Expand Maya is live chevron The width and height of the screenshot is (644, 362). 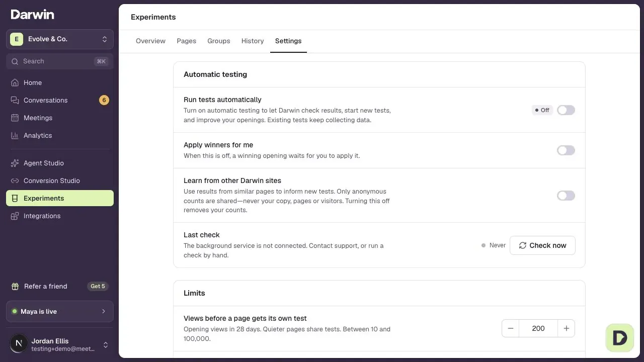click(x=104, y=311)
